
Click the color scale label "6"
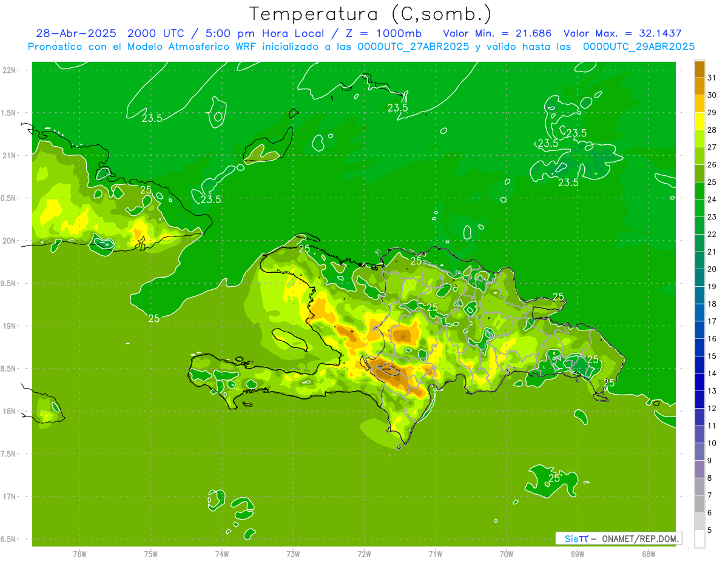click(x=710, y=512)
